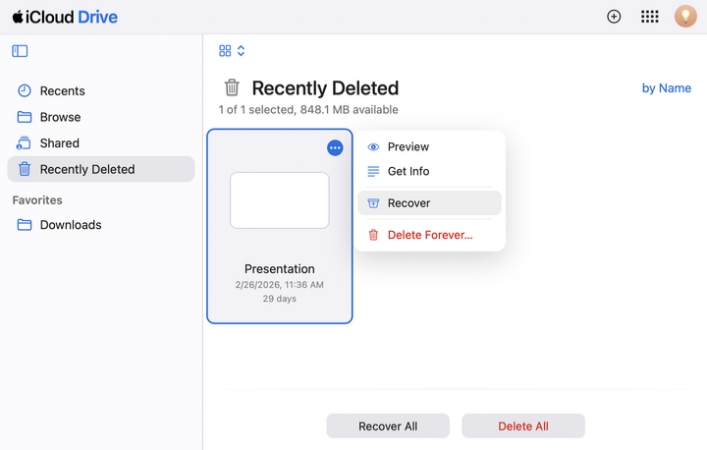707x450 pixels.
Task: Click the clock icon next to Recents
Action: tap(24, 91)
